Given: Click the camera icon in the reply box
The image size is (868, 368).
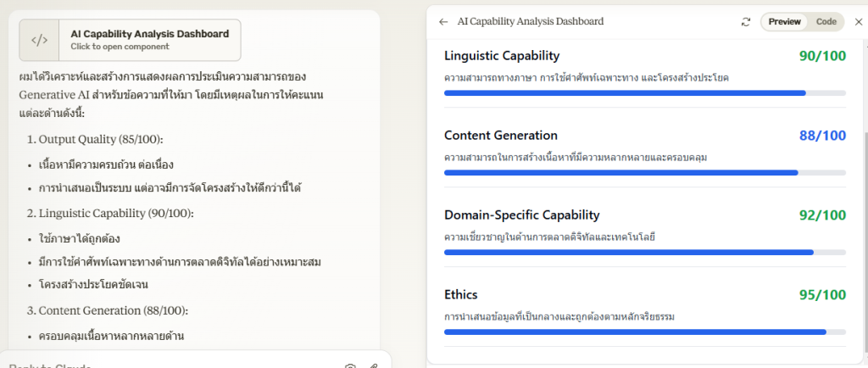Looking at the screenshot, I should pos(350,365).
